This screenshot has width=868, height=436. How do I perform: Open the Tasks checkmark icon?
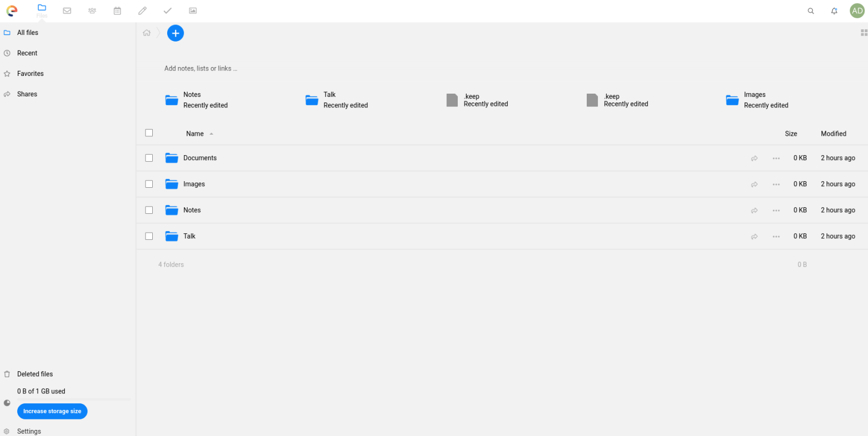[167, 11]
